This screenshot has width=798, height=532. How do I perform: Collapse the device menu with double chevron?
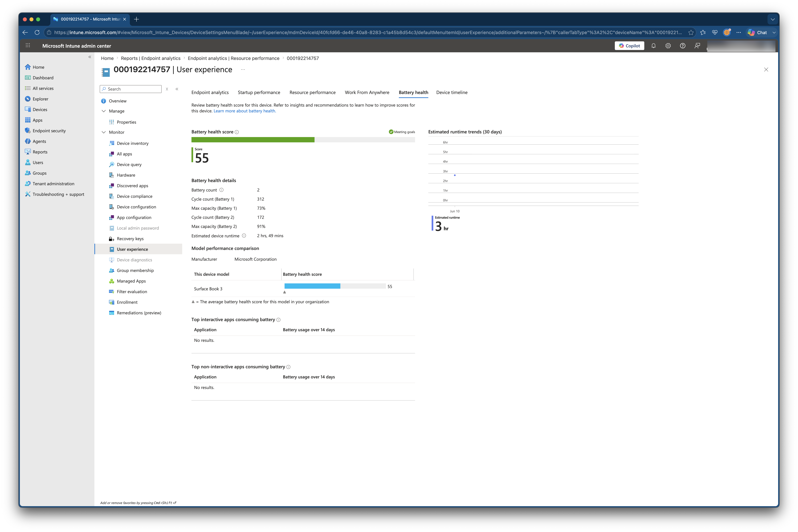[177, 89]
